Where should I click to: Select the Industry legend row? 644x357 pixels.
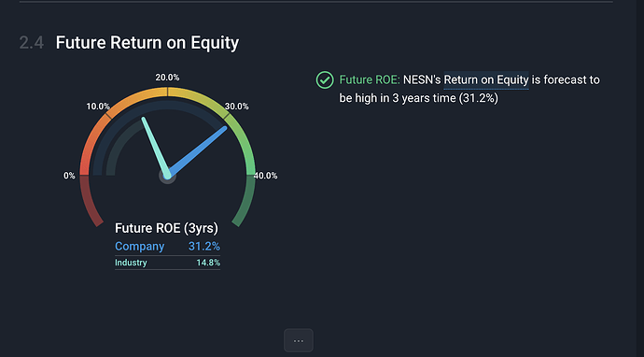pyautogui.click(x=168, y=263)
